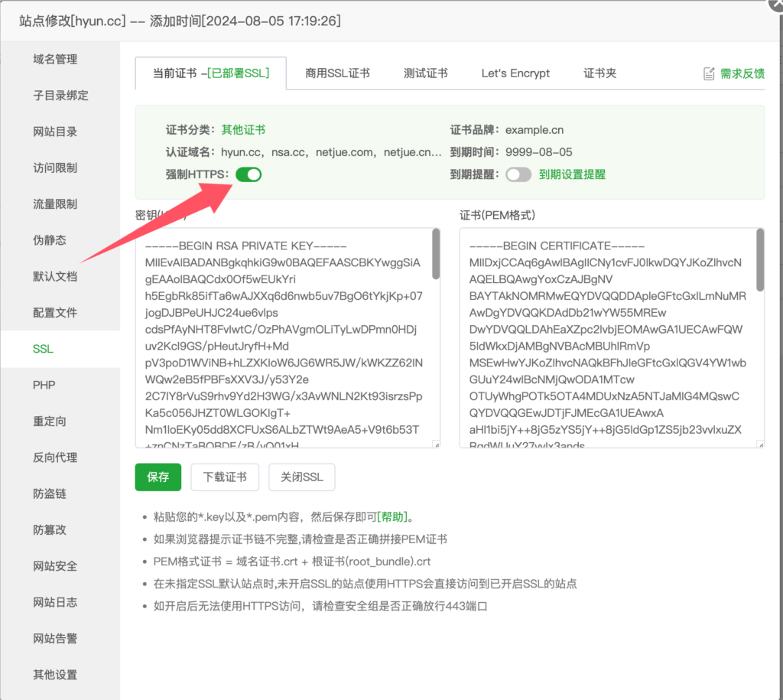Click the private key textarea resize handle
783x700 pixels.
tap(437, 444)
